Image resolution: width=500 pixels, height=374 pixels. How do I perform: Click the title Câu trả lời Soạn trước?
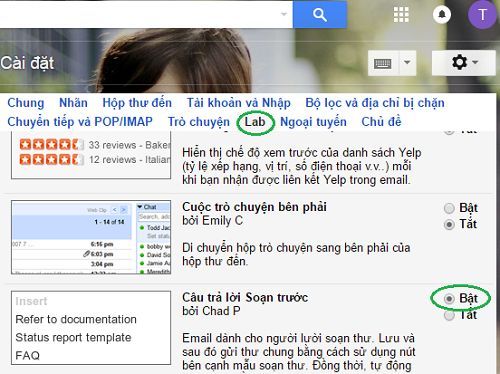point(245,297)
